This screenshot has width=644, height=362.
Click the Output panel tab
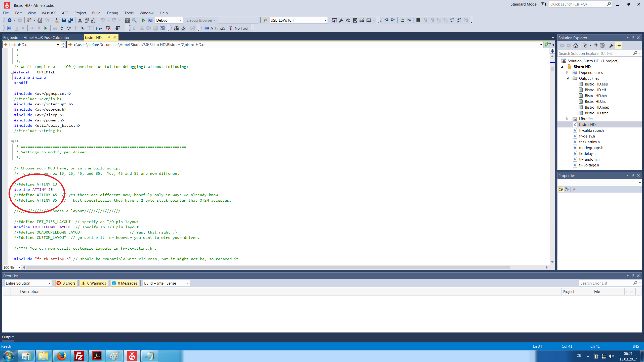pos(8,337)
